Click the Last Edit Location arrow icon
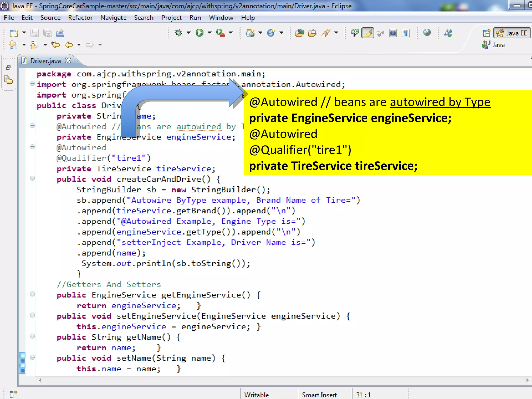Image resolution: width=532 pixels, height=399 pixels. [x=55, y=45]
